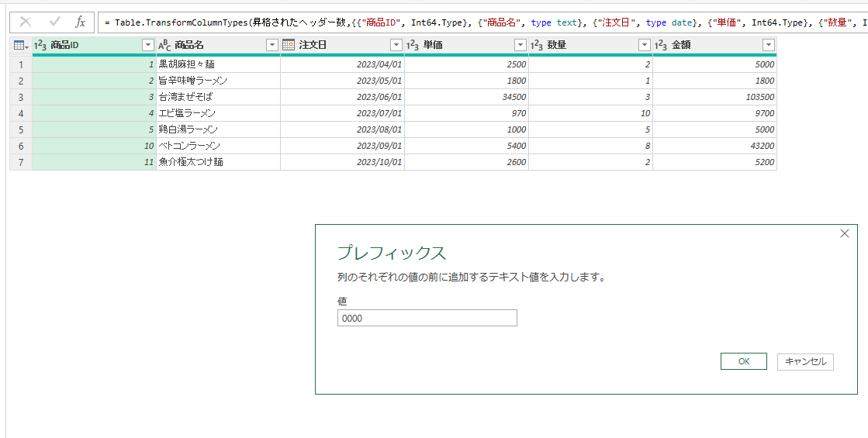Image resolution: width=868 pixels, height=438 pixels.
Task: Select the 単価 column header
Action: (x=466, y=45)
